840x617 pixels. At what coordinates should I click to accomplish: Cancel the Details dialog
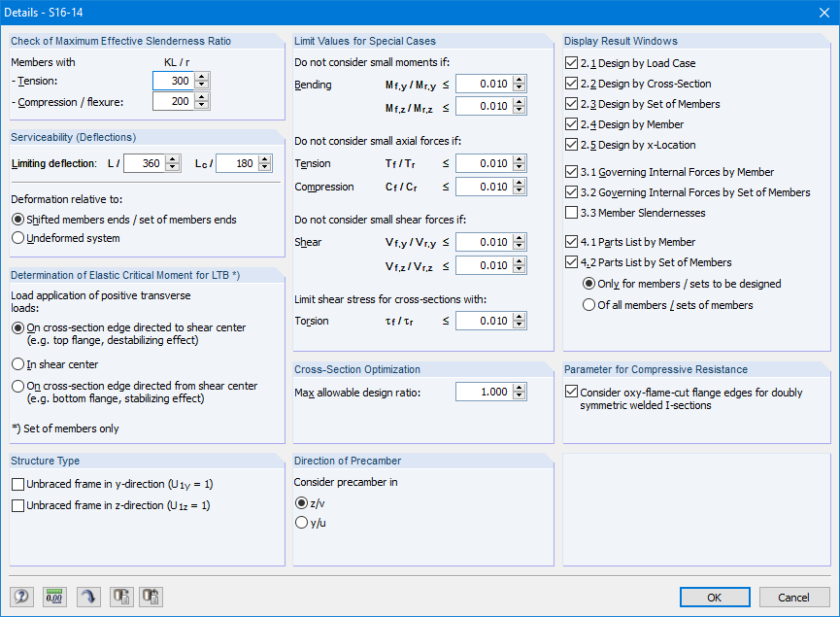pyautogui.click(x=794, y=597)
